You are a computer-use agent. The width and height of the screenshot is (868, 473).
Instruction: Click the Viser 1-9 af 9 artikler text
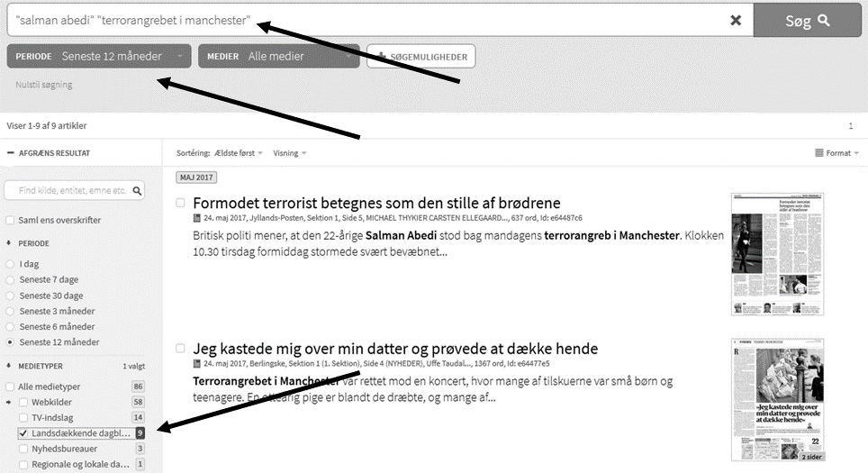click(47, 126)
